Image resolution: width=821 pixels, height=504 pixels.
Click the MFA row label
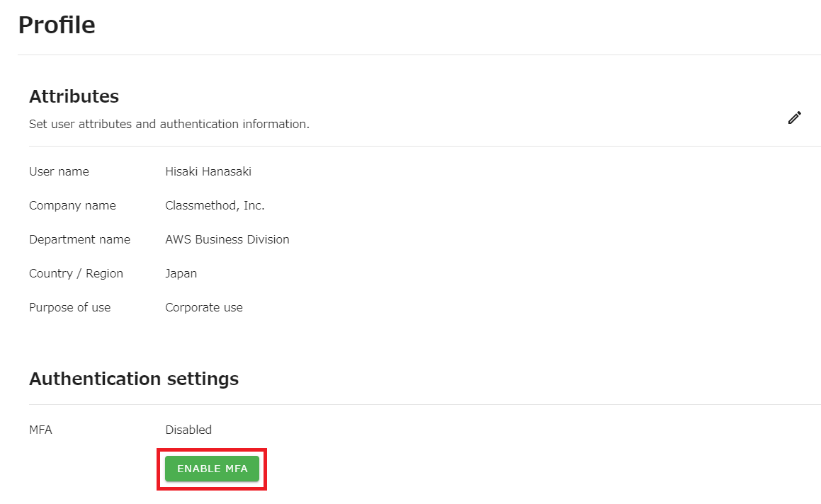click(x=40, y=430)
